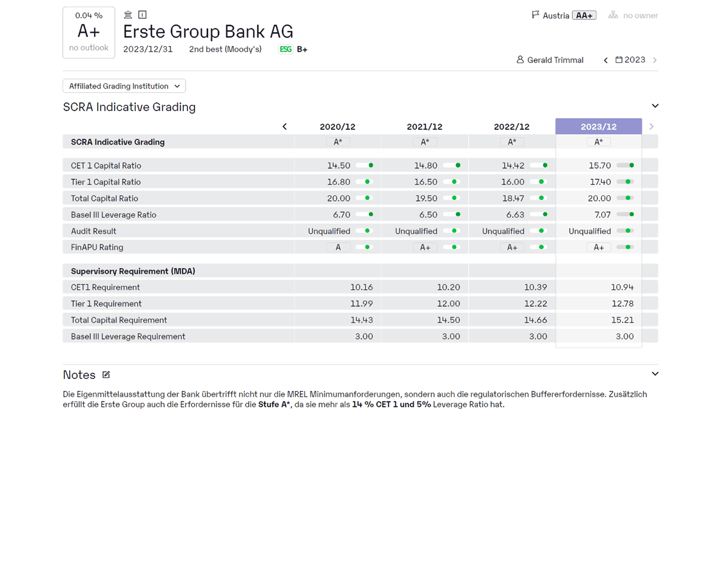Select the 2020/12 period column header
The height and width of the screenshot is (564, 728).
tap(338, 127)
